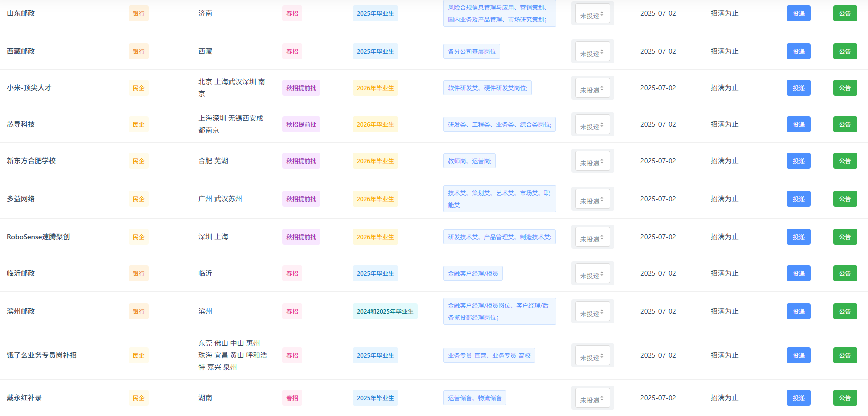
Task: Click 运营储备、物流储备 position tag
Action: coord(475,398)
